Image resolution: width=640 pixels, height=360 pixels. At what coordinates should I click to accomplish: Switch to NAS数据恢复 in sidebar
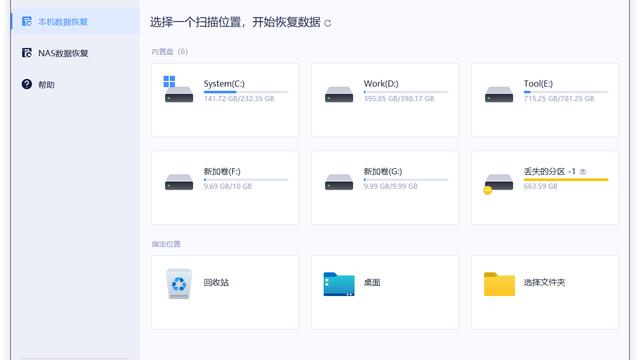[x=76, y=53]
